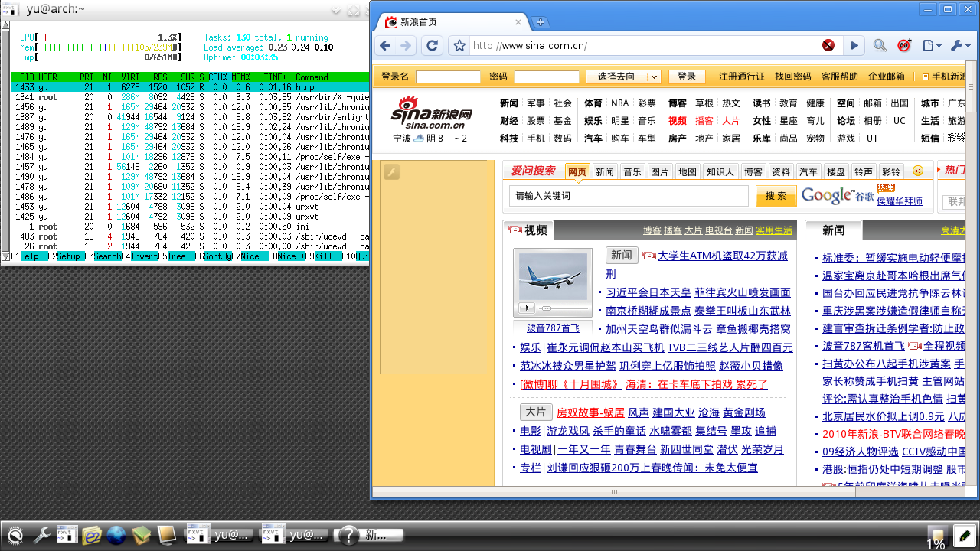The image size is (980, 551).
Task: Open the wrench settings icon on the taskbar
Action: click(x=41, y=535)
